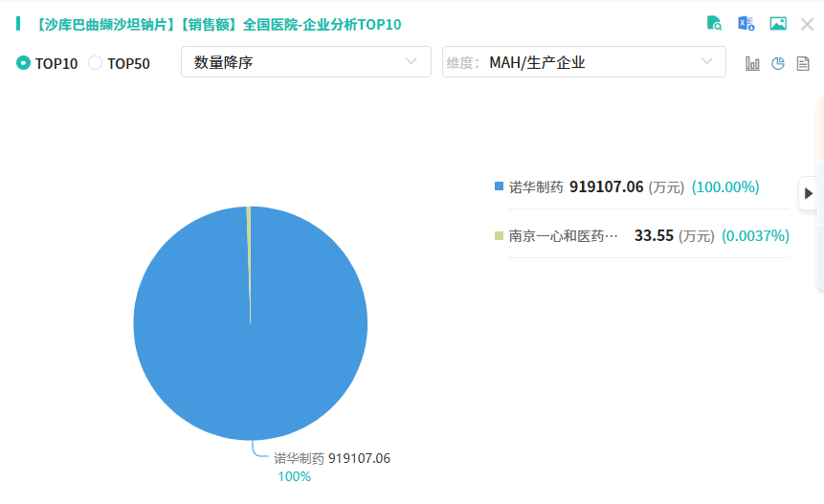This screenshot has width=824, height=504.
Task: Open the document search icon
Action: pyautogui.click(x=714, y=24)
